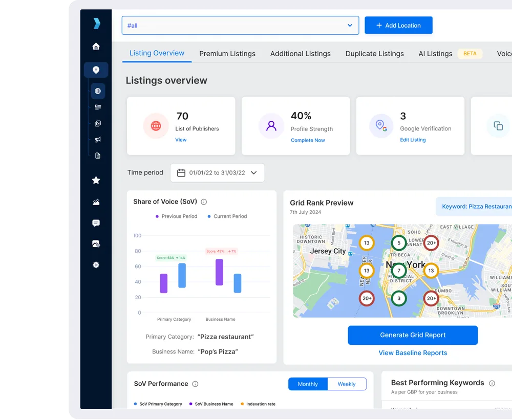512x420 pixels.
Task: Click the Google Verification pin icon
Action: tap(381, 126)
